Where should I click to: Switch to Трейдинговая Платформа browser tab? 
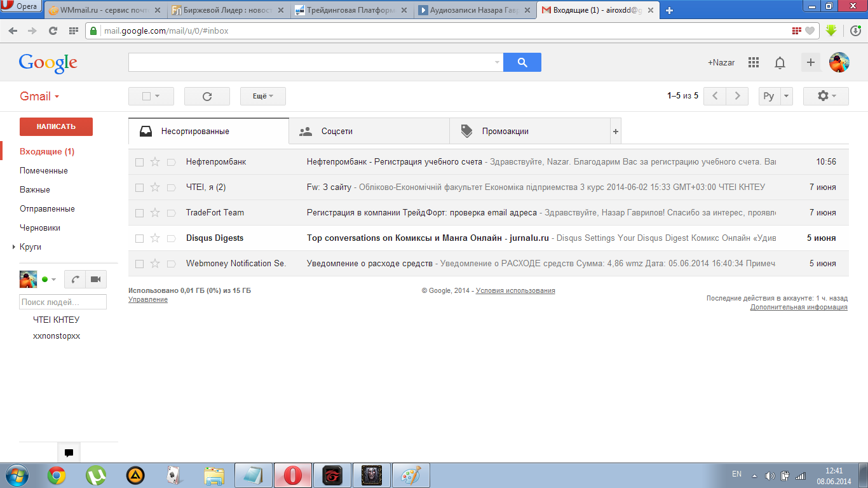pos(352,10)
